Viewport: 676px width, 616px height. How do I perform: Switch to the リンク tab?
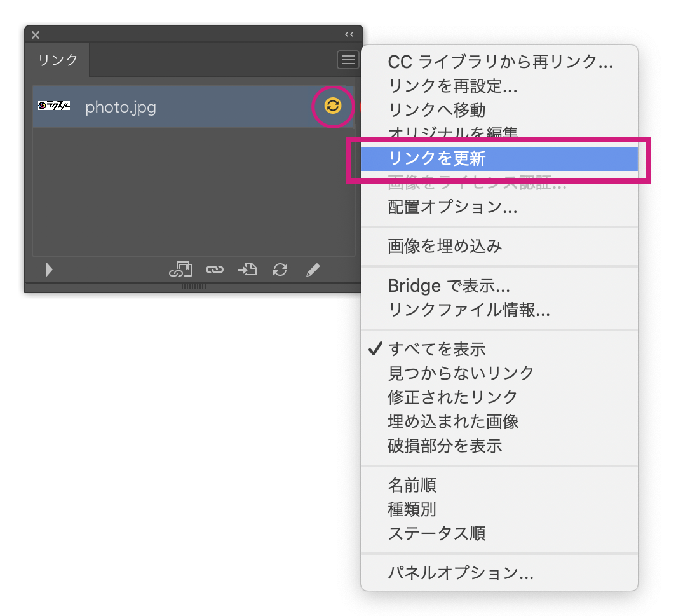point(57,60)
